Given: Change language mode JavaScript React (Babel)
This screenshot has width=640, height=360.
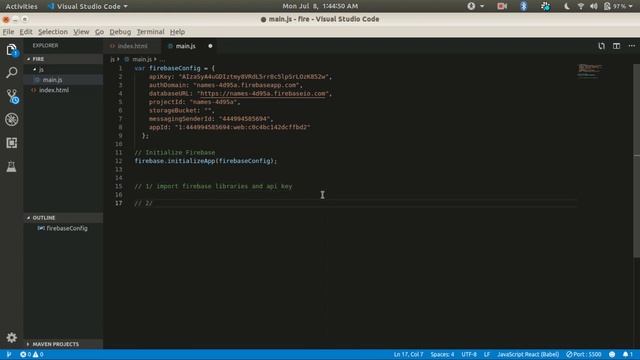Looking at the screenshot, I should pos(528,354).
